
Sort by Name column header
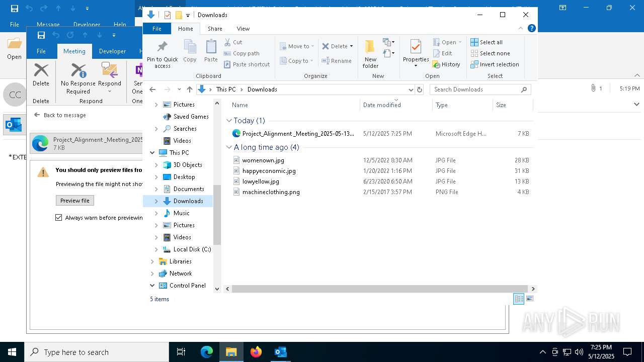[x=240, y=105]
